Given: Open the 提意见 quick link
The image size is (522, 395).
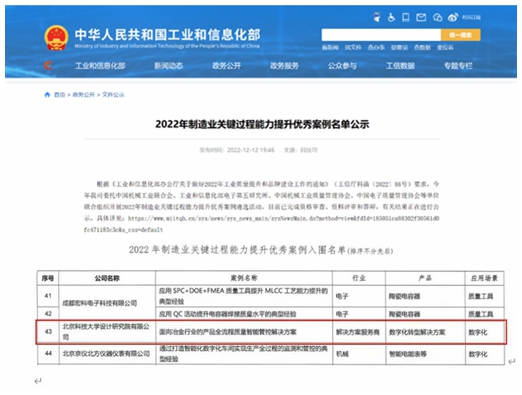Looking at the screenshot, I should tap(399, 48).
